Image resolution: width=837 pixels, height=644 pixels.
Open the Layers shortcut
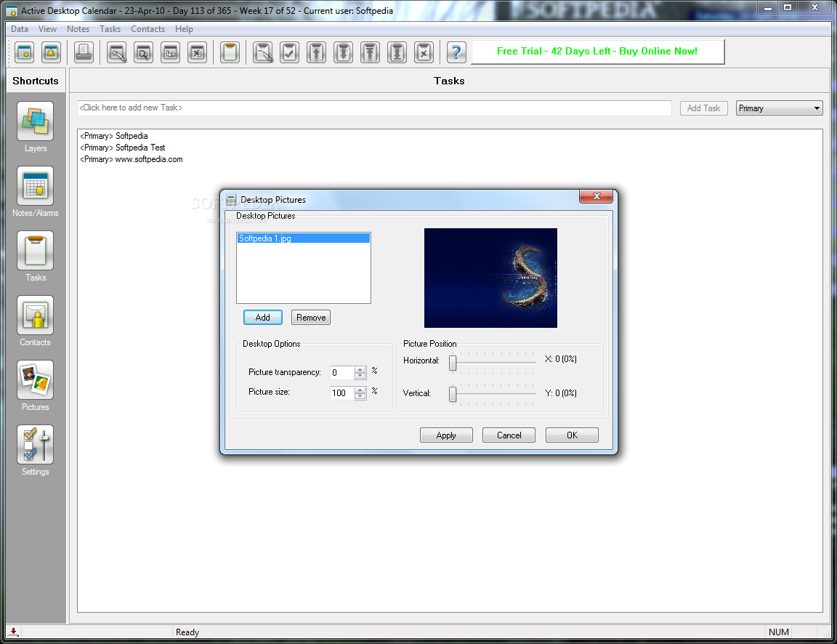pyautogui.click(x=35, y=121)
